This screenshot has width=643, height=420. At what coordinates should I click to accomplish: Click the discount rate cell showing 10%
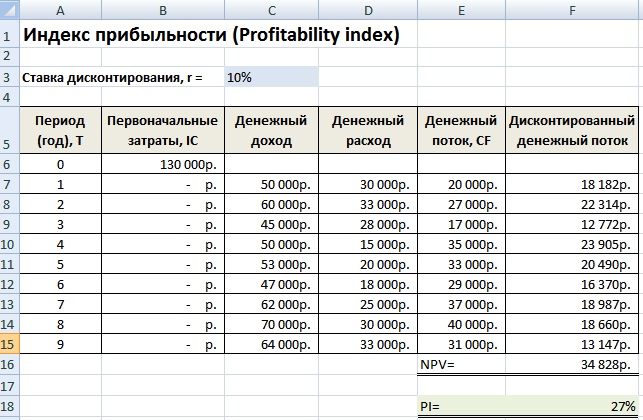(270, 77)
